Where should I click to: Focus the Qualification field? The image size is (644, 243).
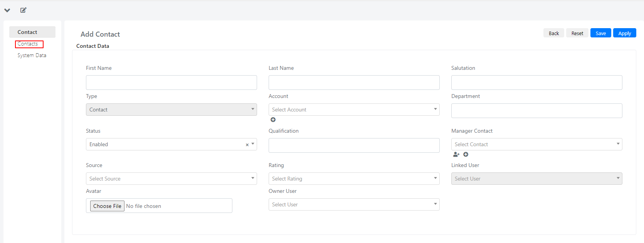pyautogui.click(x=354, y=145)
